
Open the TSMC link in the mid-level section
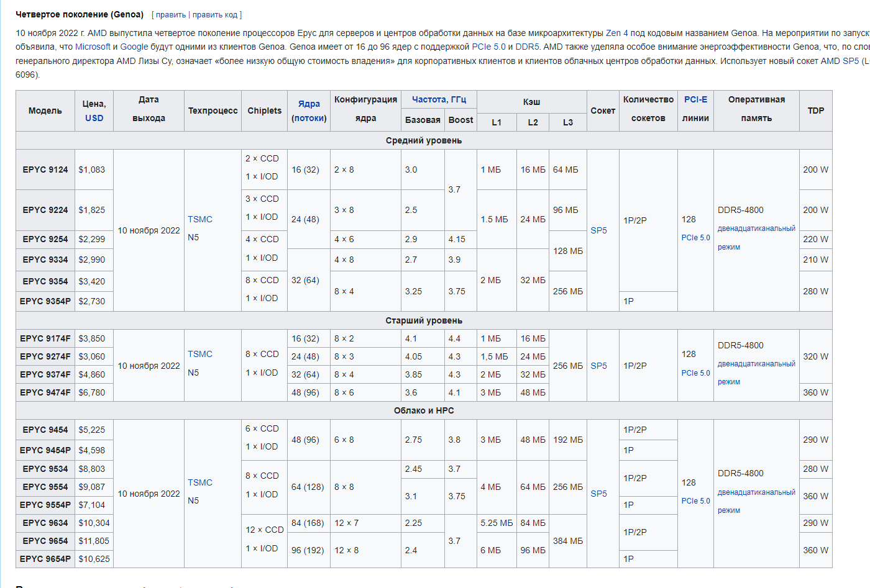(x=200, y=219)
